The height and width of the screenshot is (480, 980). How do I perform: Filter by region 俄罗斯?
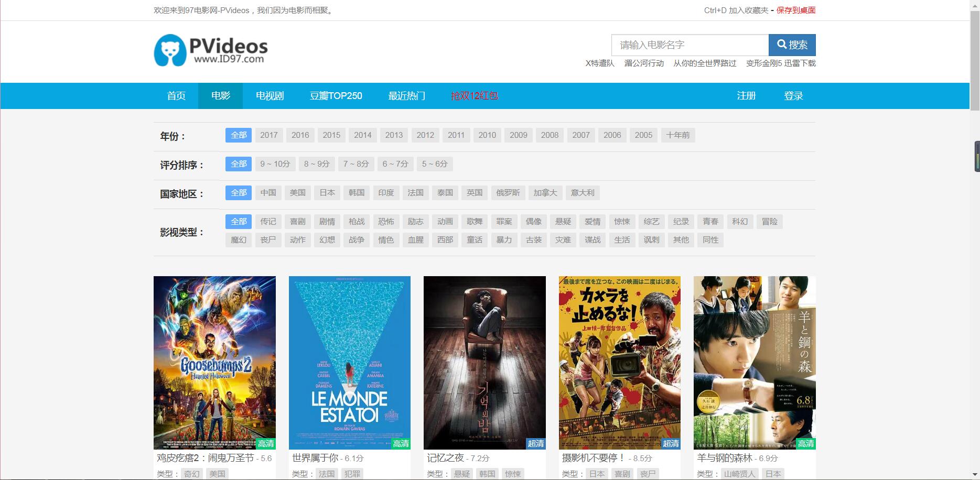coord(508,193)
